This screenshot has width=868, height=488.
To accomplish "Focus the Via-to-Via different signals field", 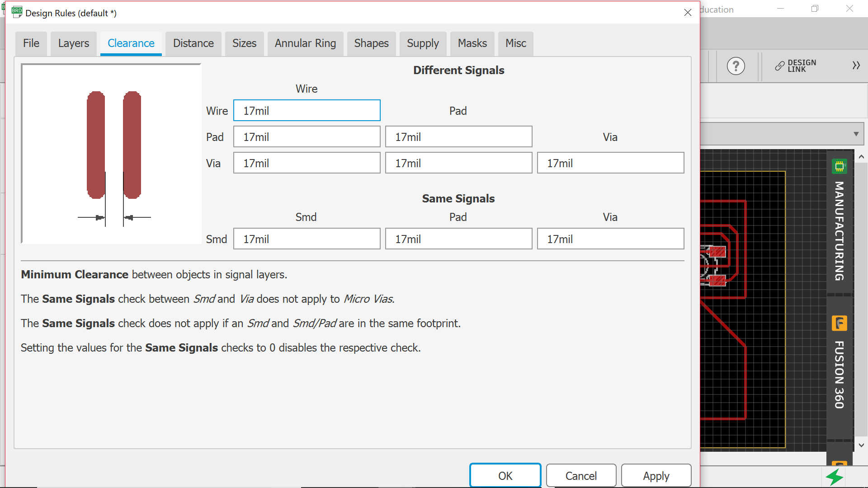I will pos(610,163).
